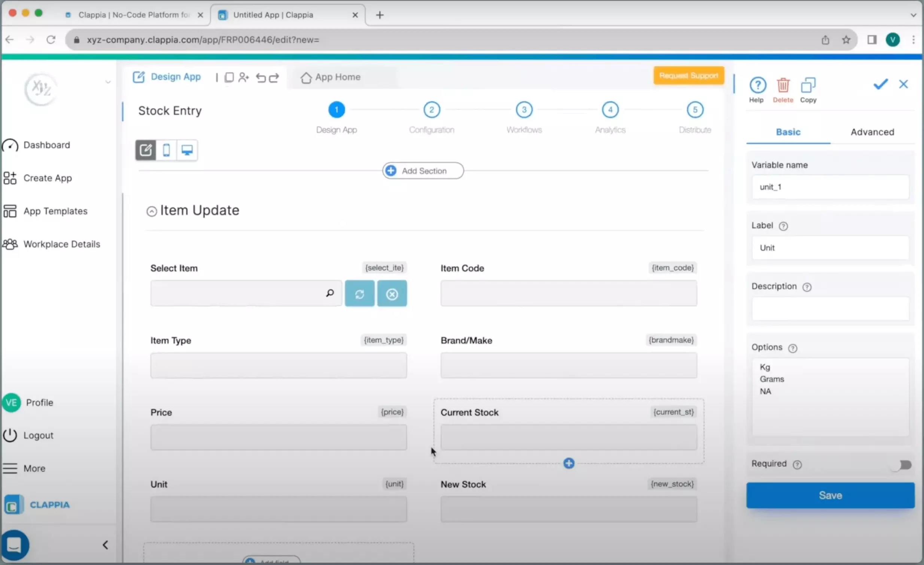Confirm field changes with the checkmark
This screenshot has height=565, width=924.
tap(880, 84)
